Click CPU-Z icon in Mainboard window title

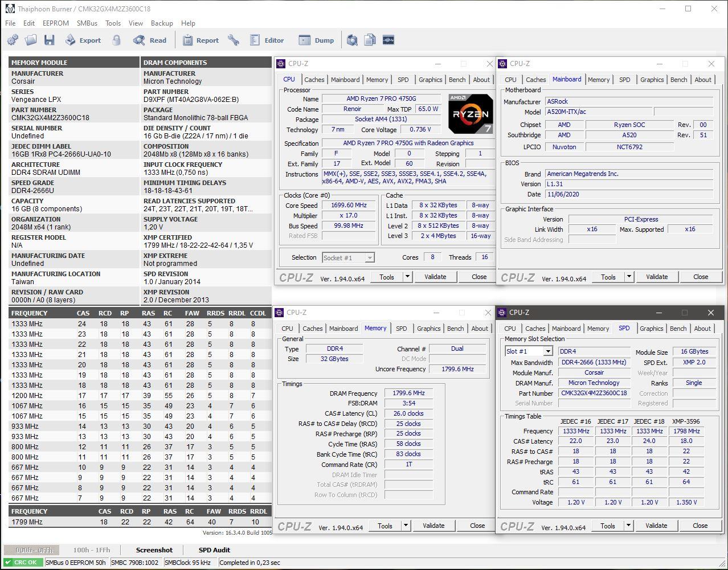(x=502, y=64)
